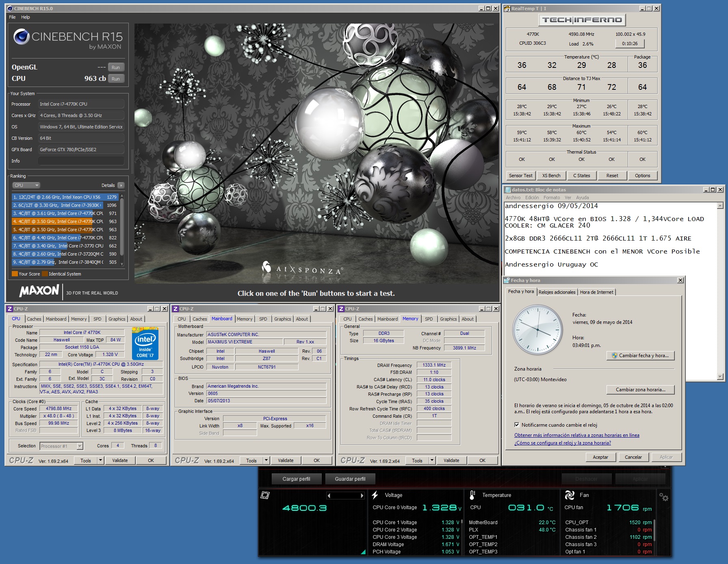Switch to Caches tab in CPU-Z CPU window
The width and height of the screenshot is (728, 564).
point(34,319)
